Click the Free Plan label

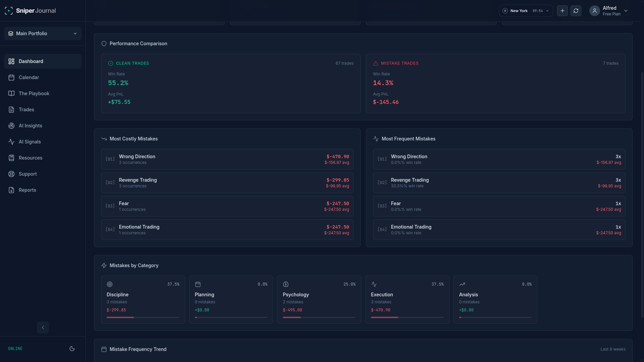point(611,14)
